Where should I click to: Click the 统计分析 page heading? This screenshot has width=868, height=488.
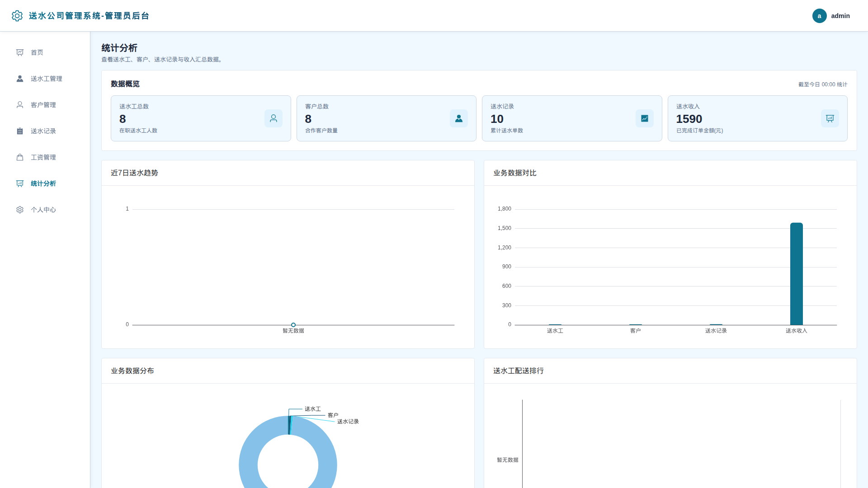pyautogui.click(x=119, y=48)
